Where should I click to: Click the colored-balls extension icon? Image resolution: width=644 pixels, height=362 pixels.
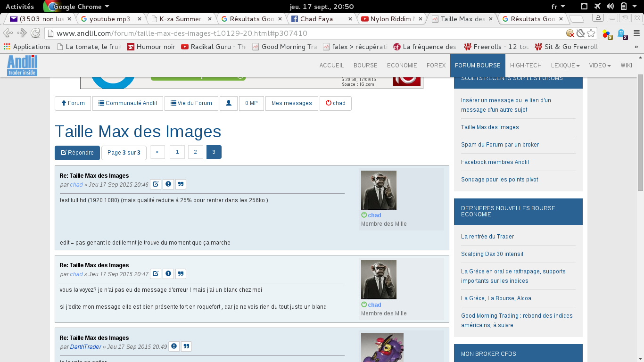coord(607,33)
